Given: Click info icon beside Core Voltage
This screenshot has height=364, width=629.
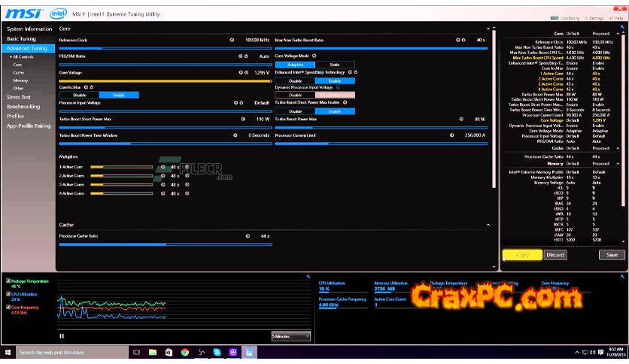Looking at the screenshot, I should tap(241, 72).
